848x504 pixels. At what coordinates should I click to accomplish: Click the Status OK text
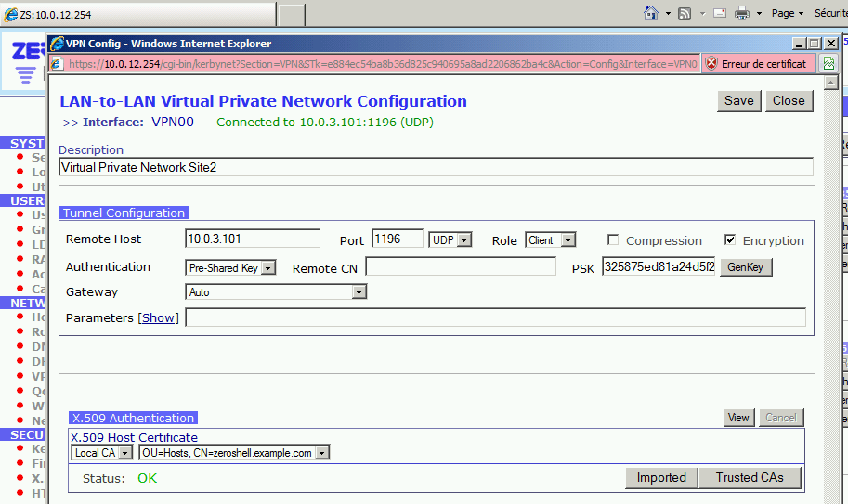point(147,478)
